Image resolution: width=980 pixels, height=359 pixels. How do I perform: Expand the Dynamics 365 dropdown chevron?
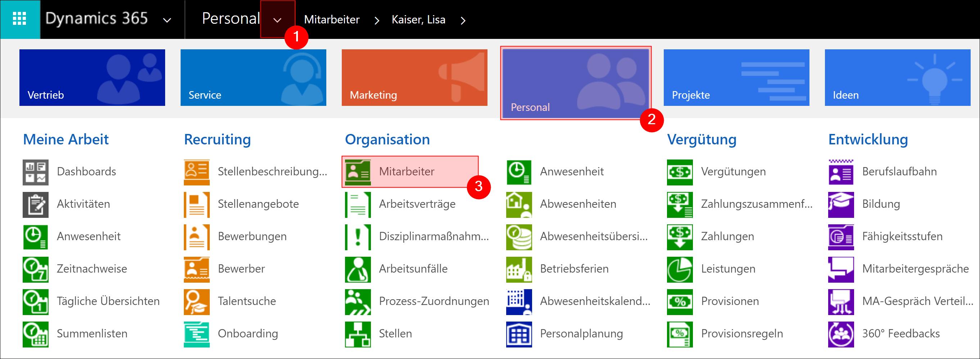(x=167, y=20)
